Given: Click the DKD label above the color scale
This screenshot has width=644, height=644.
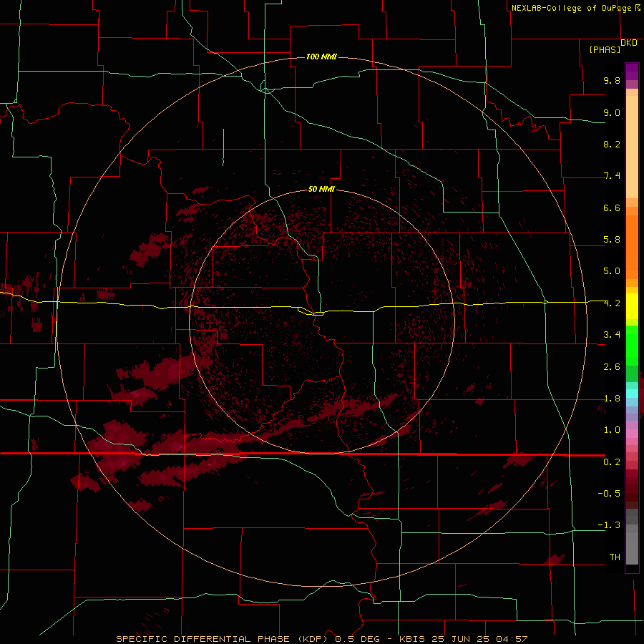Looking at the screenshot, I should pos(629,43).
